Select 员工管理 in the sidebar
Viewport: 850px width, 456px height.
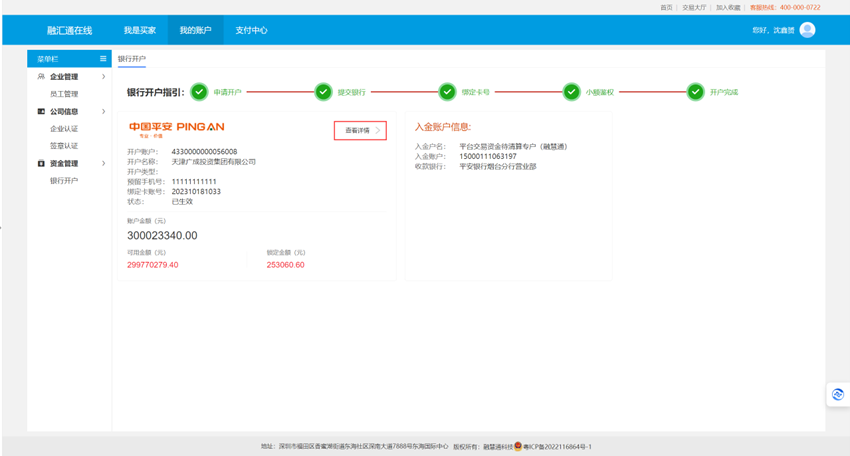tap(64, 94)
